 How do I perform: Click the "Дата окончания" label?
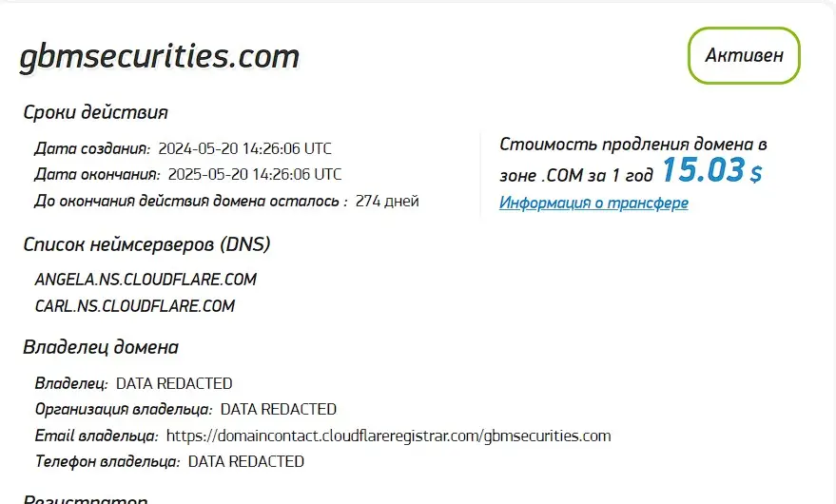point(96,175)
